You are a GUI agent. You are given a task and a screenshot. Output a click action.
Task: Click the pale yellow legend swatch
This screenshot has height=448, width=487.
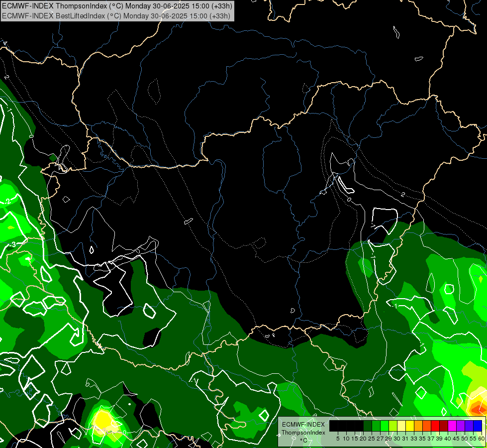pyautogui.click(x=401, y=426)
